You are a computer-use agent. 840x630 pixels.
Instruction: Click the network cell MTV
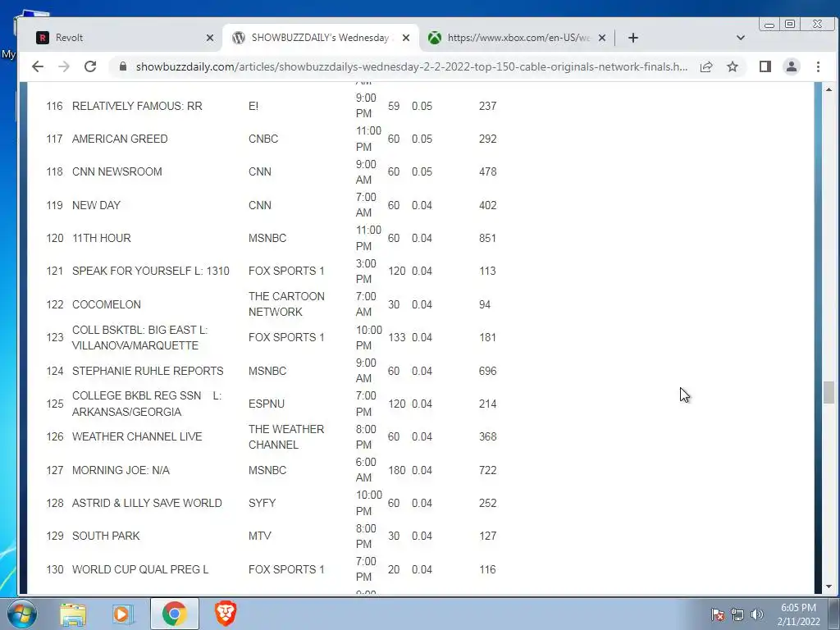click(x=260, y=536)
